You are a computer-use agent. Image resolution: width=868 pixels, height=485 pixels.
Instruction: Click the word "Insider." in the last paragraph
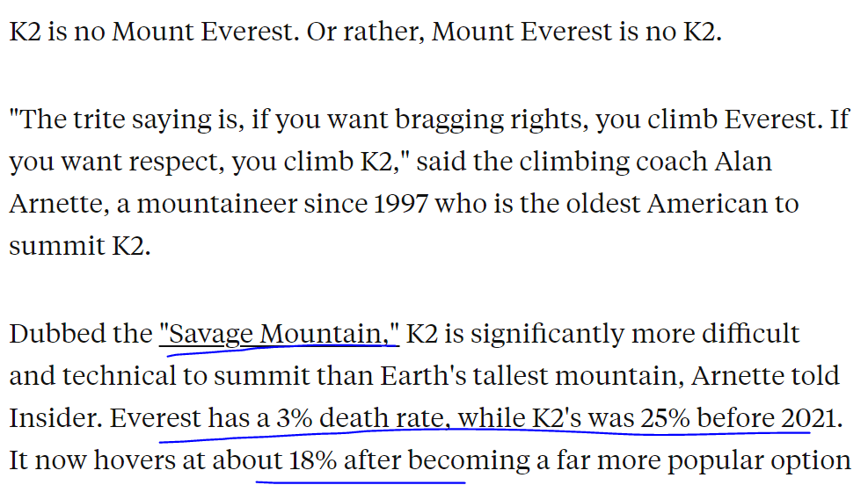tap(55, 418)
